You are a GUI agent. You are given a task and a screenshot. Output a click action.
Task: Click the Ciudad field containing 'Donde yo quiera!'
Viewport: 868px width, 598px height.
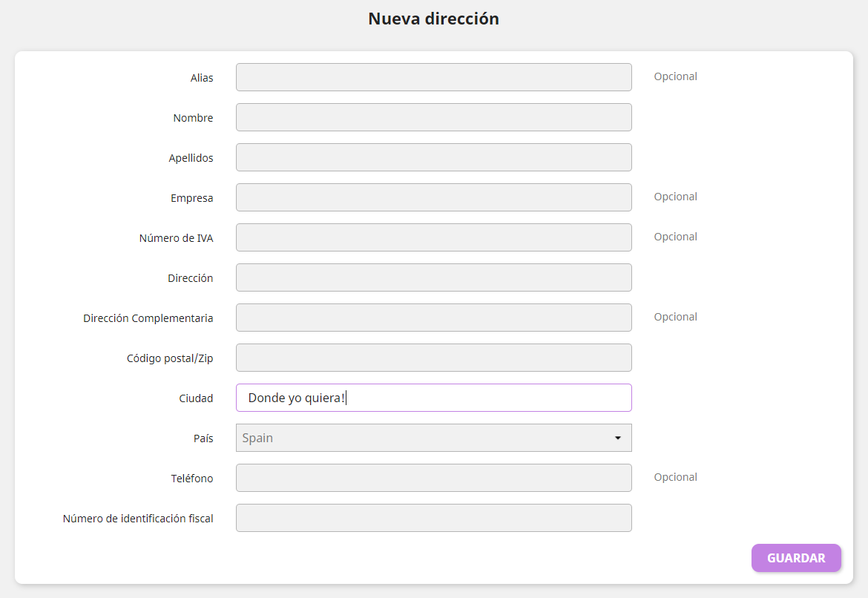pos(433,398)
